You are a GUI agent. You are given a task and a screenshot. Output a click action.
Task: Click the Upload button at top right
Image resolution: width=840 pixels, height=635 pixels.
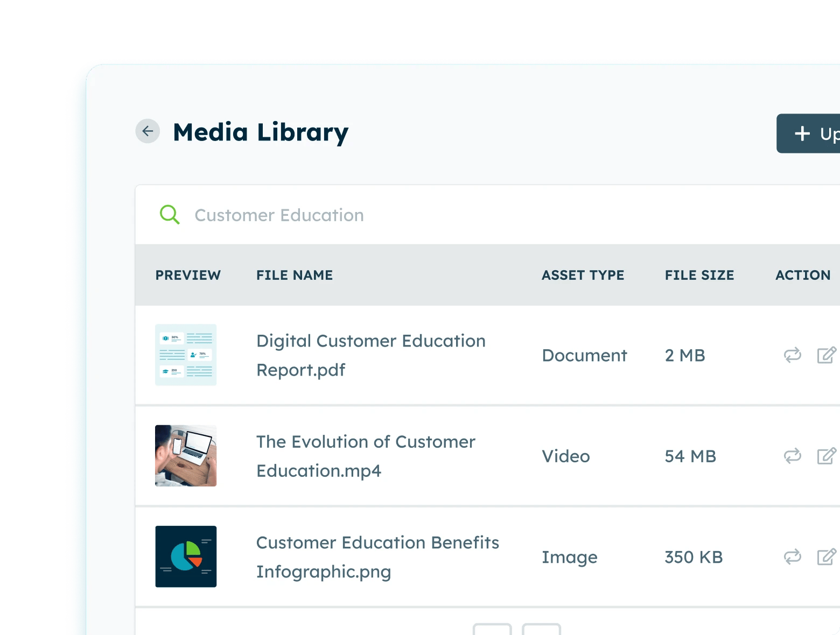[813, 133]
